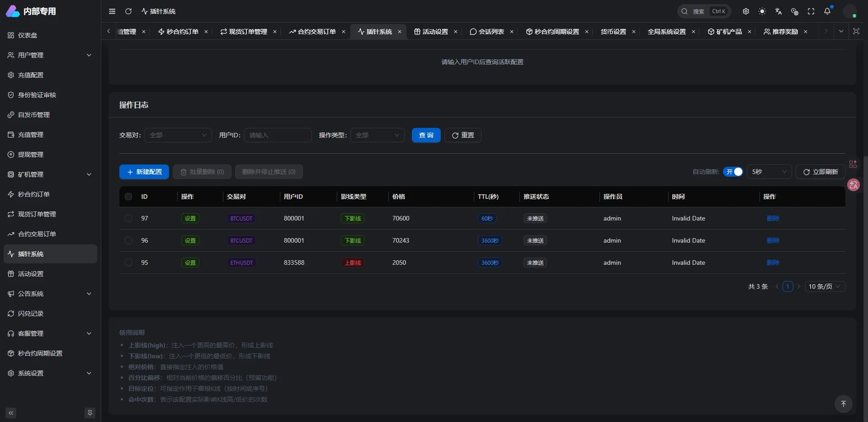The image size is (868, 422).
Task: Click the user avatar in header
Action: pos(850,11)
